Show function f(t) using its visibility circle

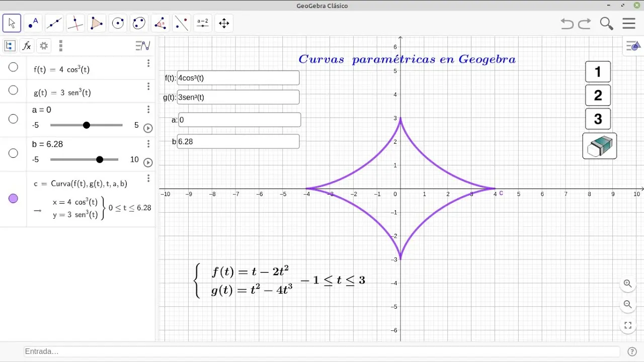14,67
